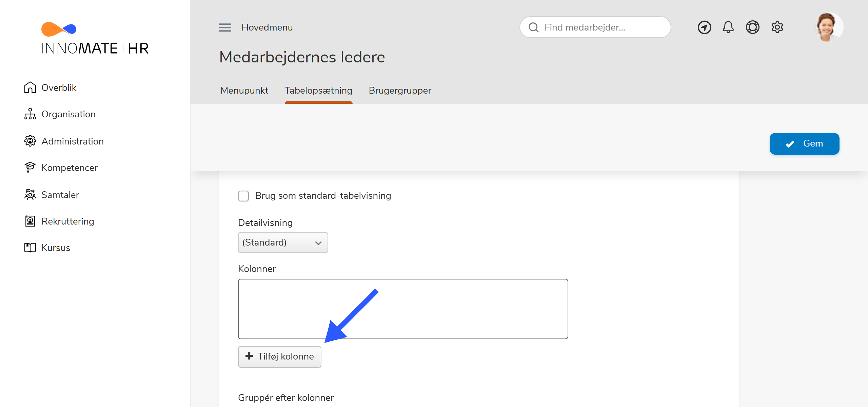Screen dimensions: 868x407
Task: Click the Samtaler people icon
Action: click(30, 195)
